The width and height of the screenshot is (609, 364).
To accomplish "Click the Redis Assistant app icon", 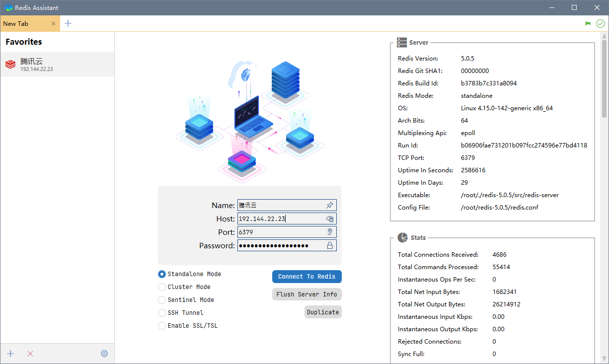I will point(8,7).
